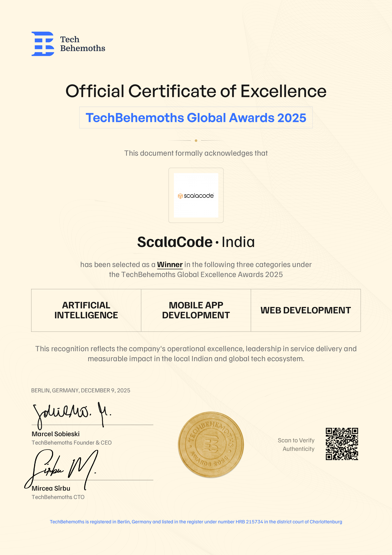
Task: Click 'This document formally acknowledges that' line
Action: [196, 153]
